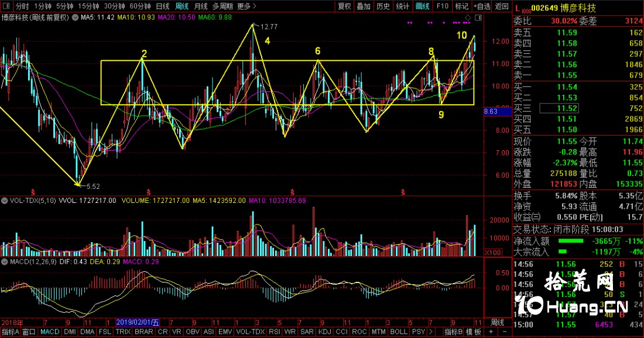The width and height of the screenshot is (644, 338).
Task: Toggle the 画线 drawing tool
Action: tap(423, 6)
